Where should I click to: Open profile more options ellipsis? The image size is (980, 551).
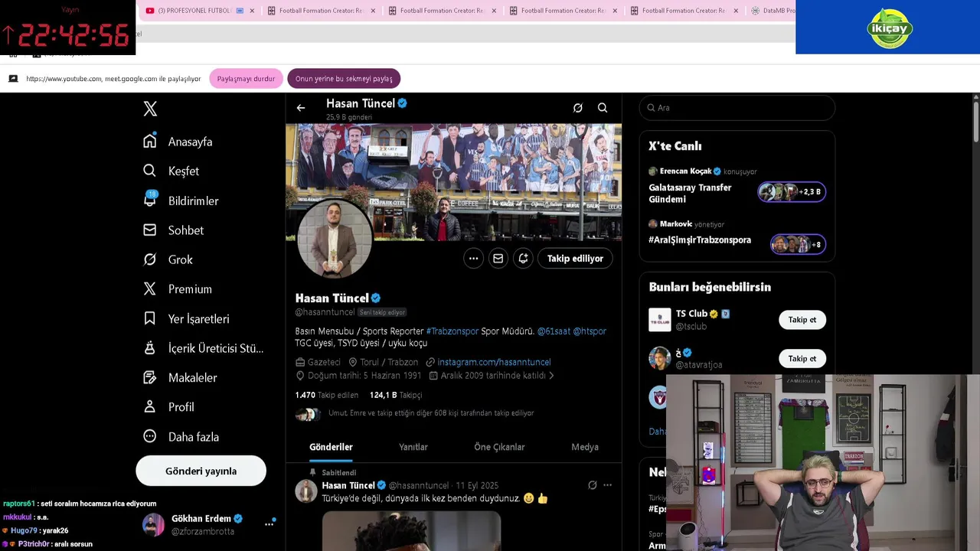pos(473,259)
